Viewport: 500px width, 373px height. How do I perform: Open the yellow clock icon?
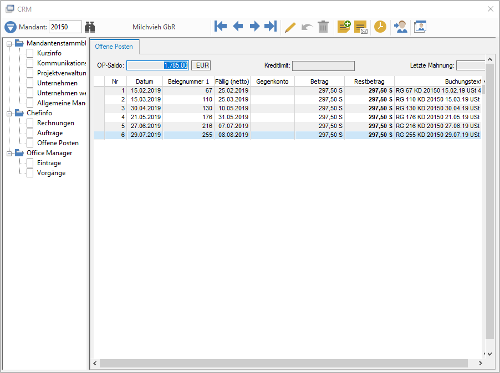pyautogui.click(x=380, y=27)
